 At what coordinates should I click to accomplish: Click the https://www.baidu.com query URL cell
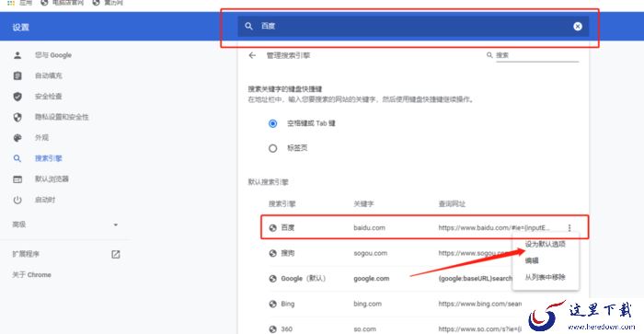click(x=494, y=227)
